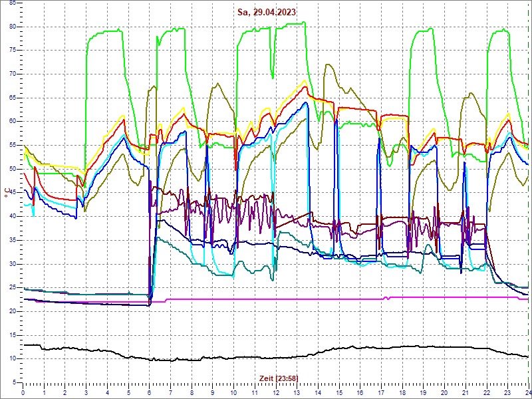Select the 25 temperature axis label
The image size is (532, 399).
[12, 288]
